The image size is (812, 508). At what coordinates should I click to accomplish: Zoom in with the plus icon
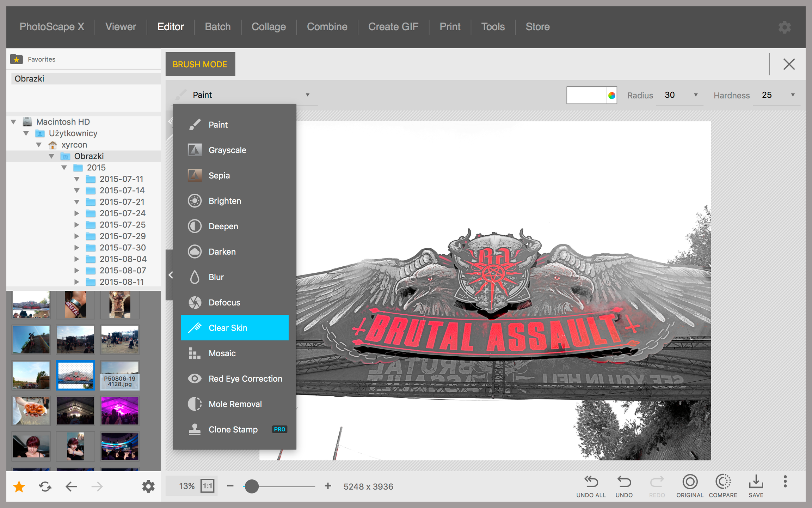point(328,486)
